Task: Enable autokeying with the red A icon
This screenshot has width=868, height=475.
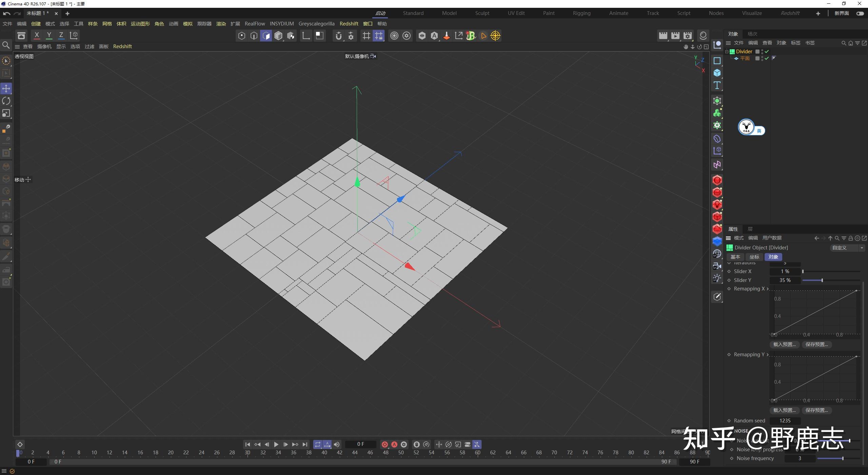Action: click(x=394, y=444)
